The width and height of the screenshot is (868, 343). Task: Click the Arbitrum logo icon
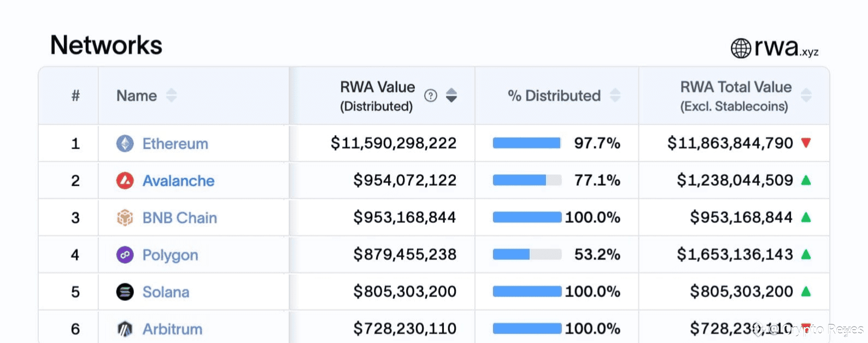125,329
